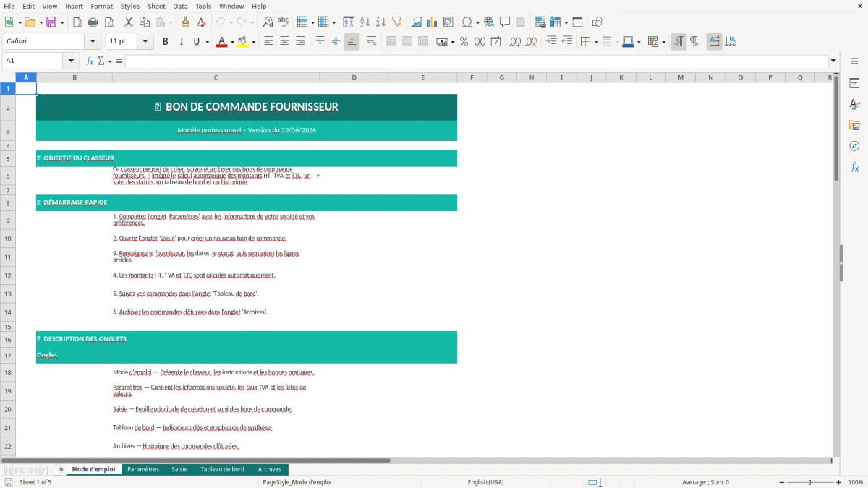Viewport: 868px width, 488px height.
Task: Open the Format menu
Action: coord(101,6)
